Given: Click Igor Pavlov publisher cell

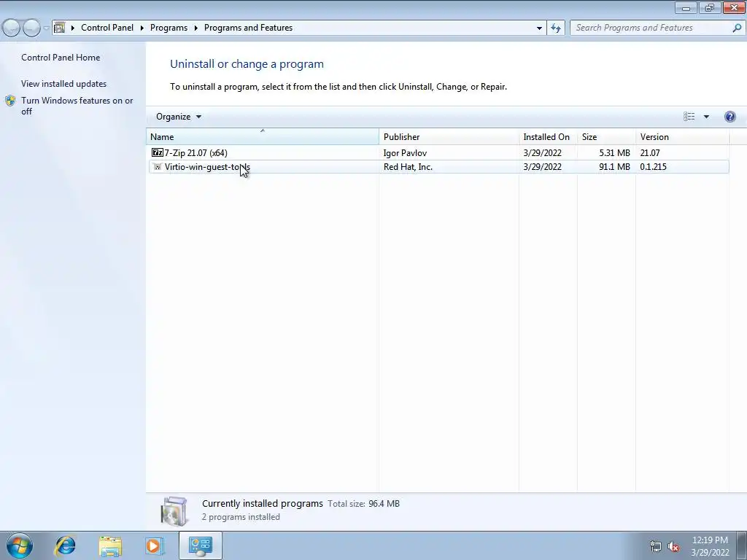Looking at the screenshot, I should click(405, 153).
